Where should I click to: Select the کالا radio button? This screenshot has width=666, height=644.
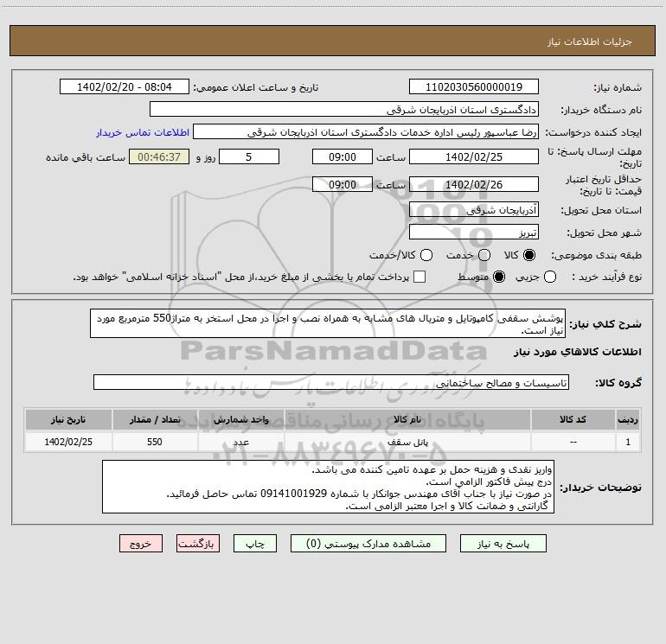pyautogui.click(x=529, y=255)
